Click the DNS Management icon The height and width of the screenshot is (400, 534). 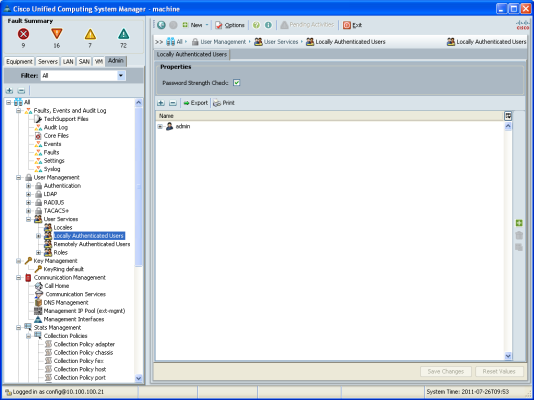tap(38, 302)
